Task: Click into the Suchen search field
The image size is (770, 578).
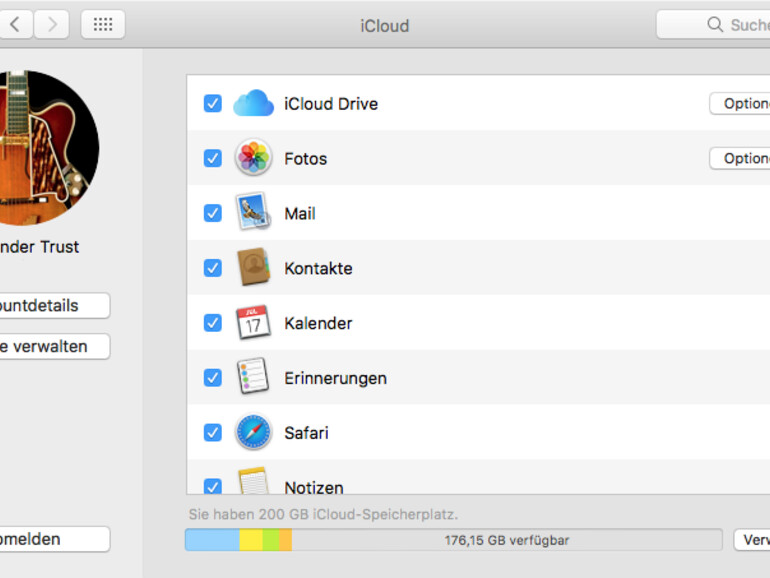Action: (x=713, y=24)
